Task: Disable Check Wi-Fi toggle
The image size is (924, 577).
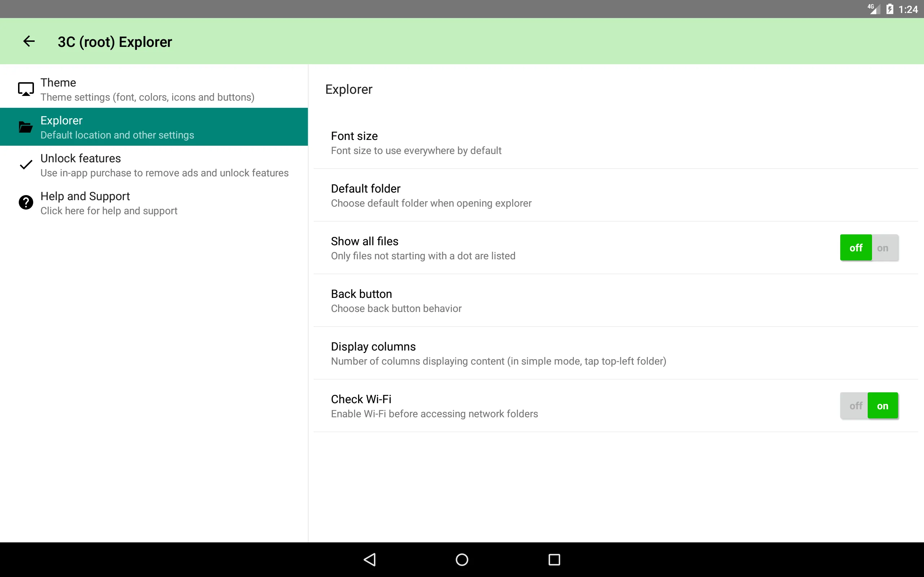Action: pos(855,405)
